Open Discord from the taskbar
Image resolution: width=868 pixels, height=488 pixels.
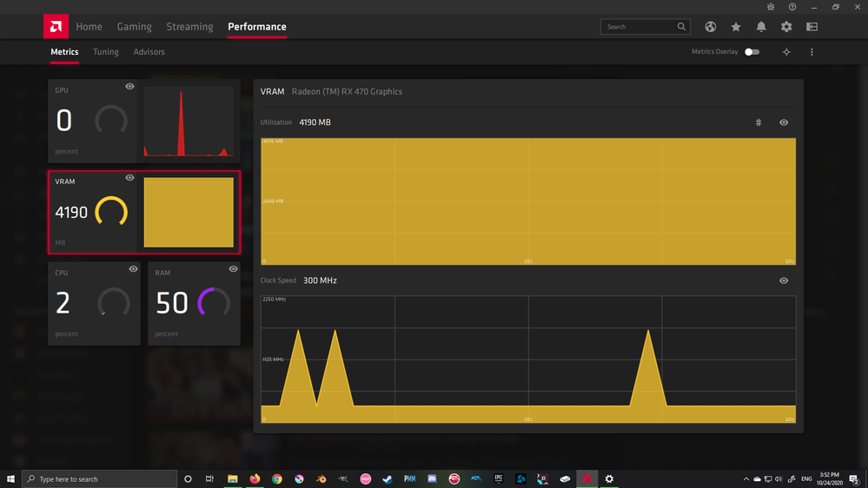(432, 479)
